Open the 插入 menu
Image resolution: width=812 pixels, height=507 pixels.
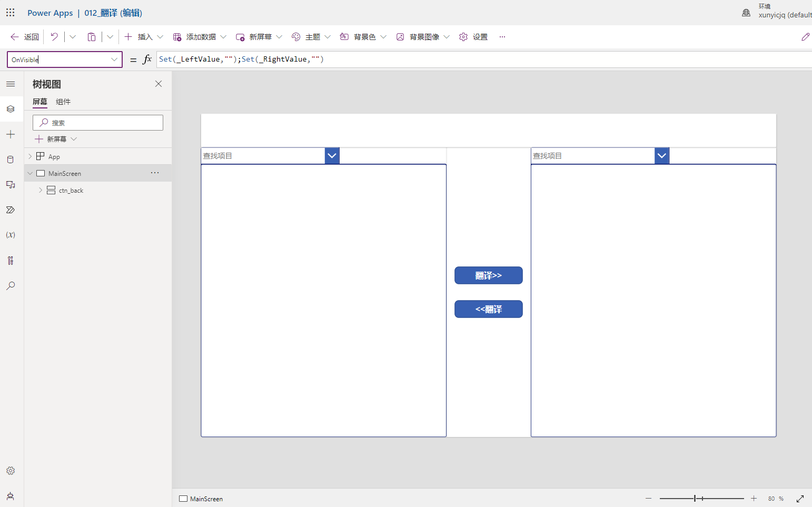[x=144, y=37]
